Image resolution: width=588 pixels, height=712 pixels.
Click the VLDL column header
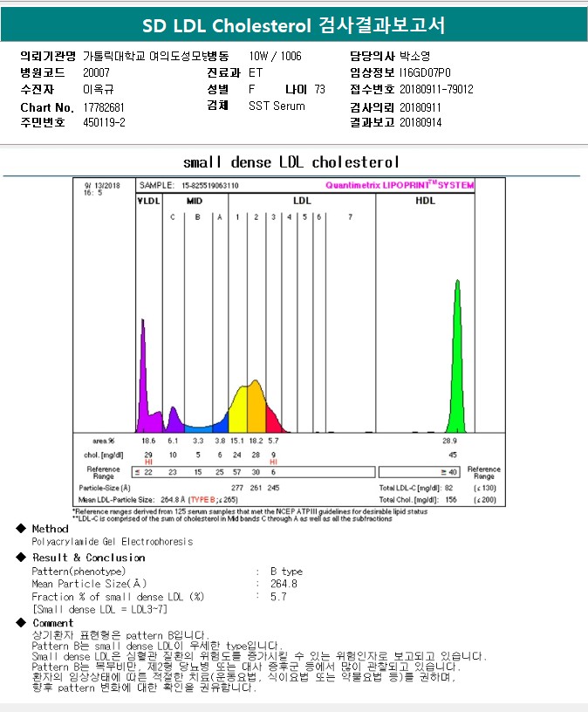149,202
